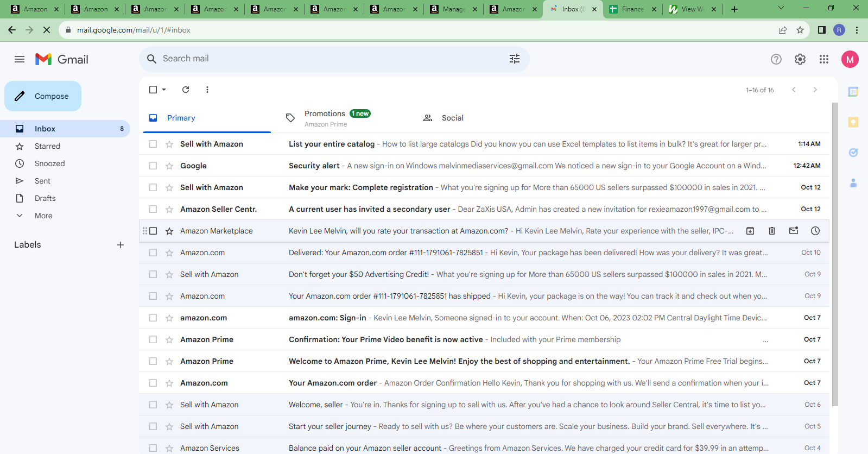Click the Gmail logo
The height and width of the screenshot is (454, 868).
coord(62,59)
